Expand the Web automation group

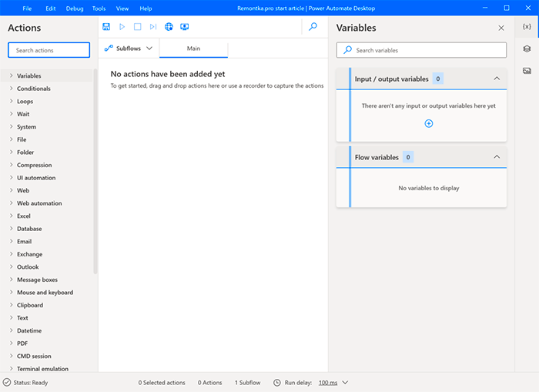click(x=12, y=203)
